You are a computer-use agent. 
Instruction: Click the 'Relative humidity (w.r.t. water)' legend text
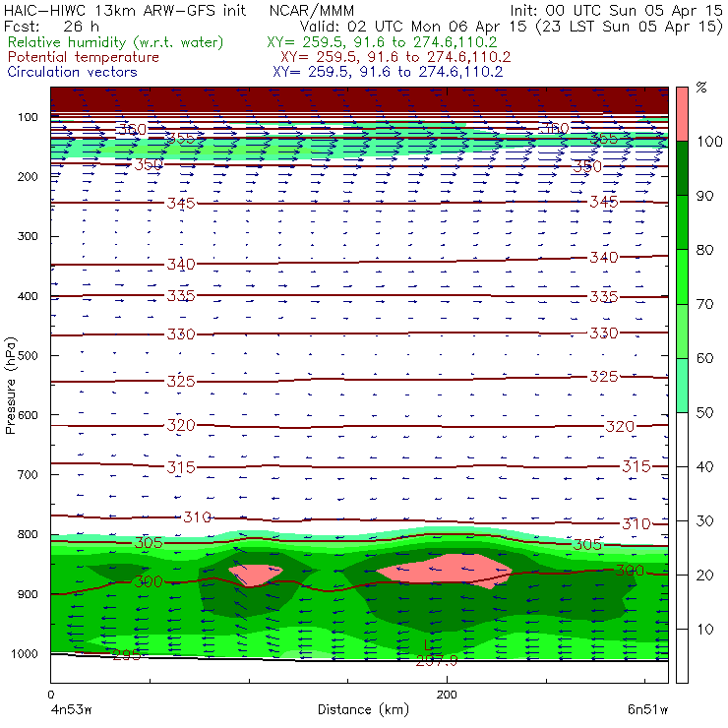point(116,42)
